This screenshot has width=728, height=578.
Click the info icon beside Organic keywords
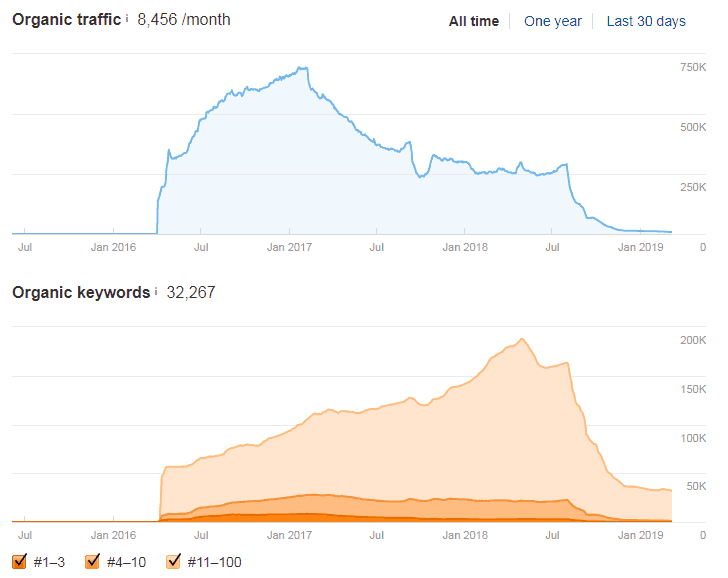(155, 292)
